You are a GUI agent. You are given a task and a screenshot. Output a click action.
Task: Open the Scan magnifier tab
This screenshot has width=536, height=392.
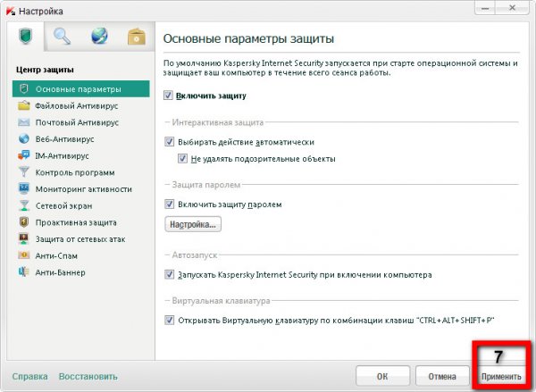(62, 37)
